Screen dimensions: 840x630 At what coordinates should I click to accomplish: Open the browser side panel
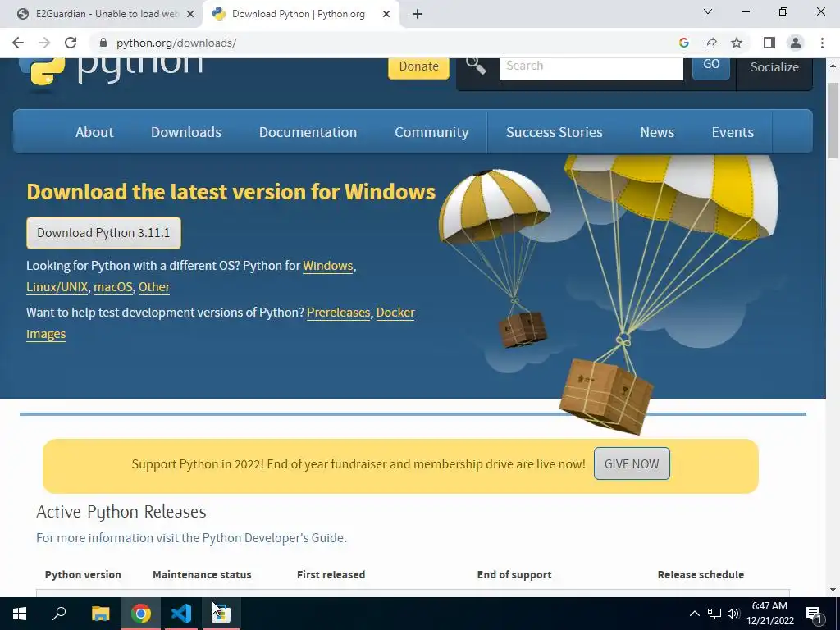(769, 43)
